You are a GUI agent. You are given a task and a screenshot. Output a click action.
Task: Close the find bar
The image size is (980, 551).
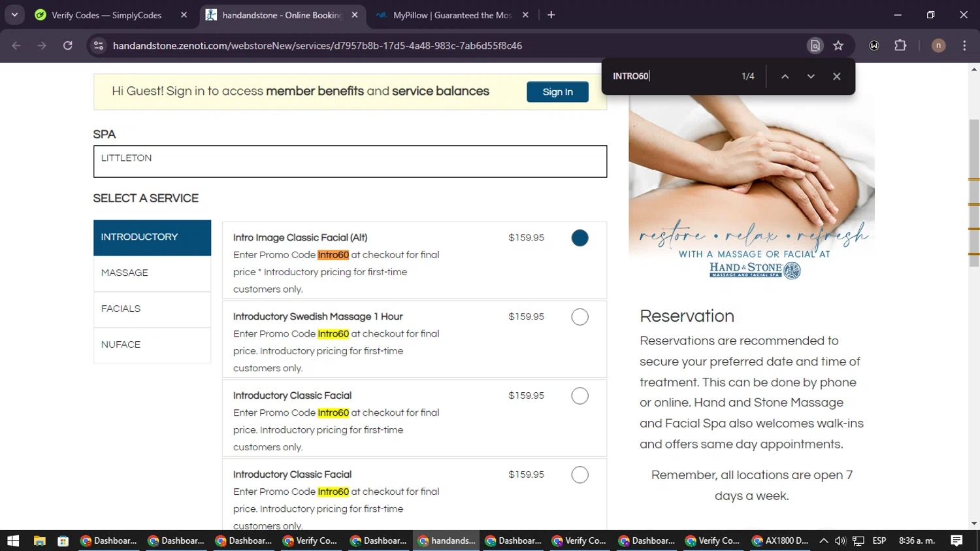tap(836, 76)
